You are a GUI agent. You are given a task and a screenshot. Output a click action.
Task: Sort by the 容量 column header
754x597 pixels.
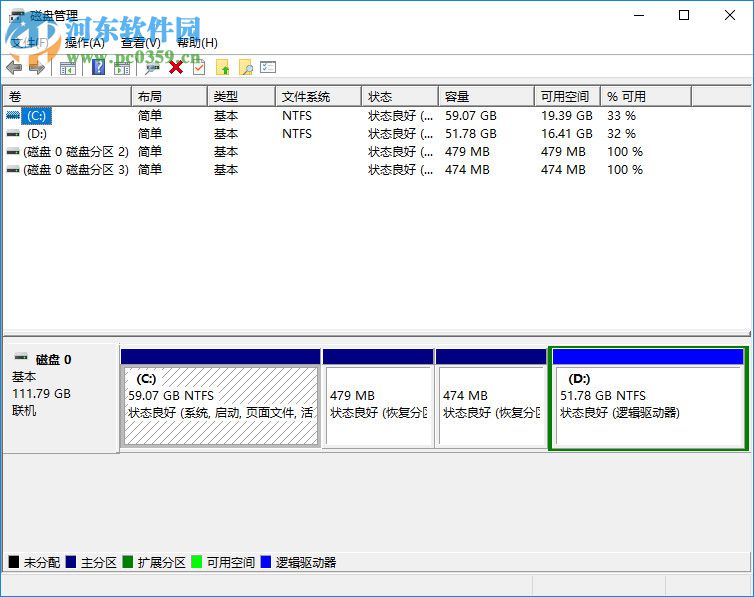[487, 97]
